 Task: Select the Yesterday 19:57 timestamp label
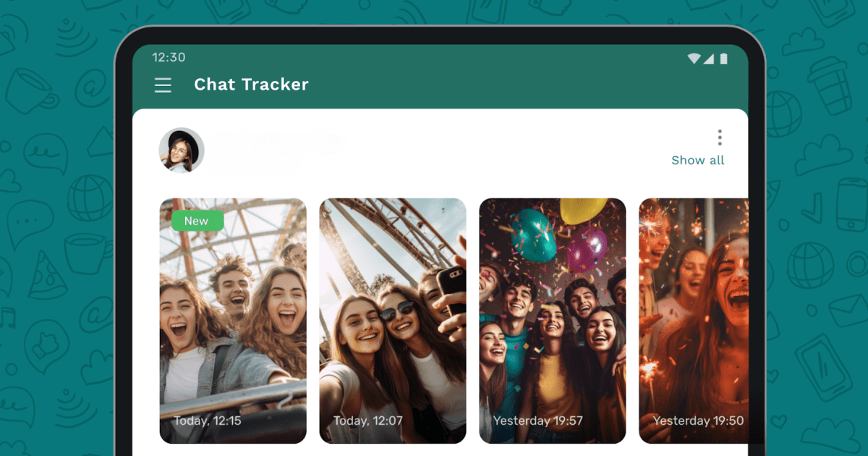pyautogui.click(x=534, y=418)
